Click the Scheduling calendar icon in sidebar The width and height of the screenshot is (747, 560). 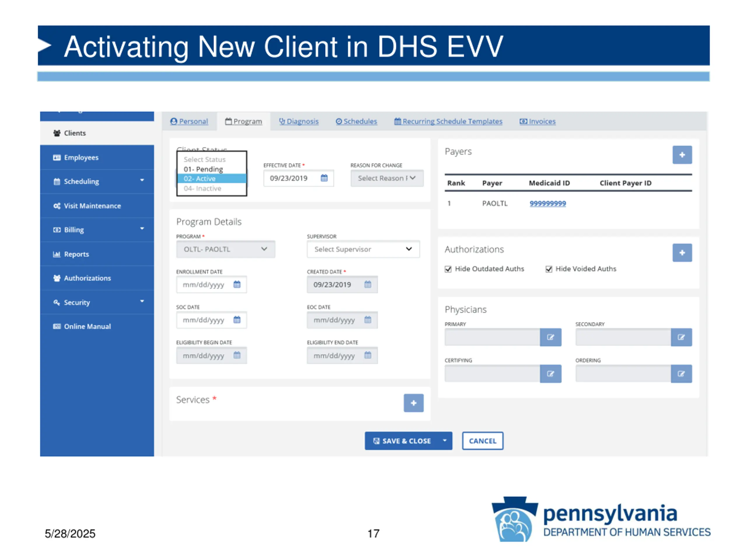[x=57, y=181]
